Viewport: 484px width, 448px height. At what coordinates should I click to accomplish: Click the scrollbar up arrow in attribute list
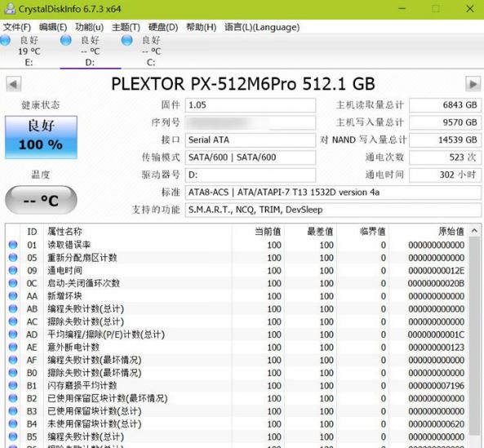[x=475, y=231]
